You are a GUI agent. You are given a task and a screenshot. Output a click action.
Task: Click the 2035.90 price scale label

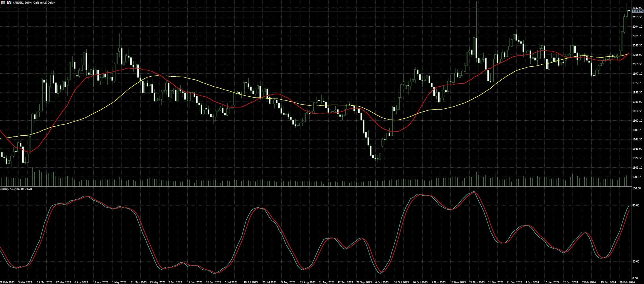pos(637,55)
